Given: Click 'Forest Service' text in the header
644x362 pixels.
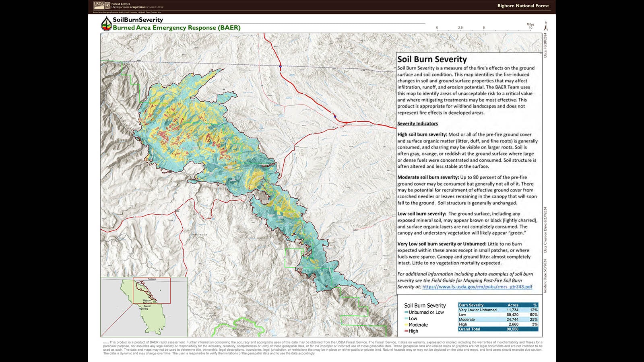Looking at the screenshot, I should (121, 4).
